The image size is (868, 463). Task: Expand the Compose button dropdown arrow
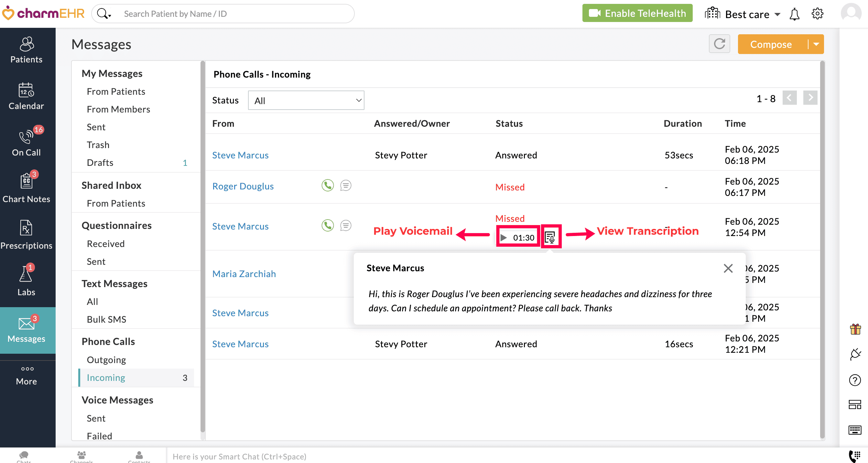click(816, 44)
